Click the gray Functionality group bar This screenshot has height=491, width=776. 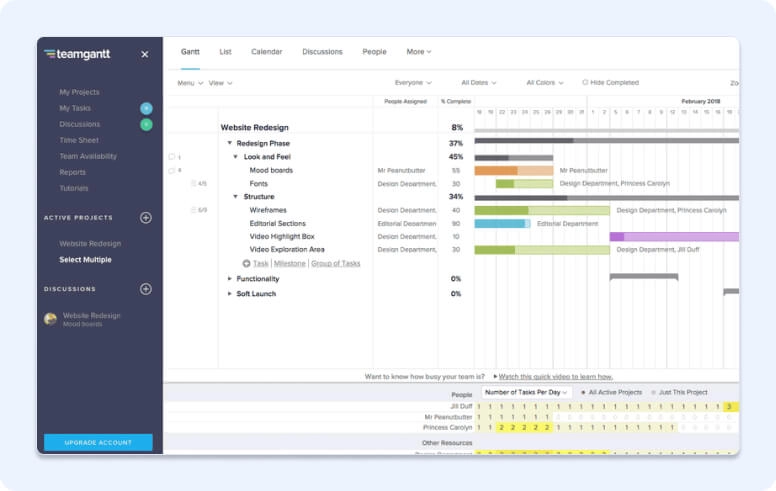tap(644, 277)
